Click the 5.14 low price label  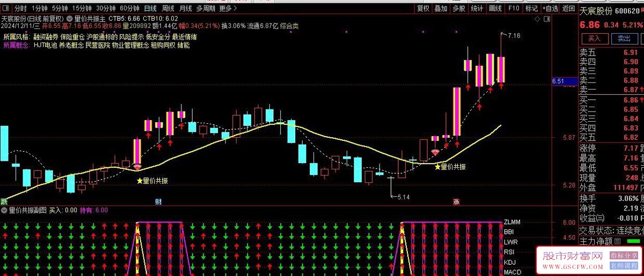[x=402, y=198]
